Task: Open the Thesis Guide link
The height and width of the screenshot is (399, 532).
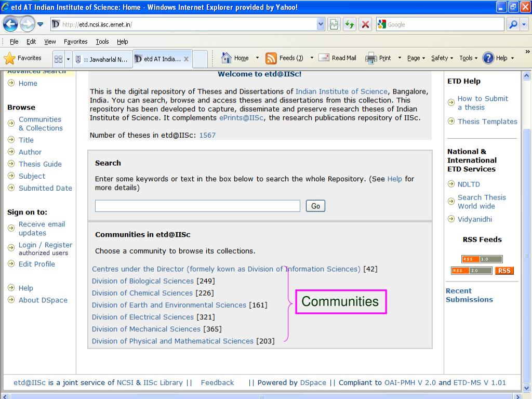Action: (x=40, y=164)
